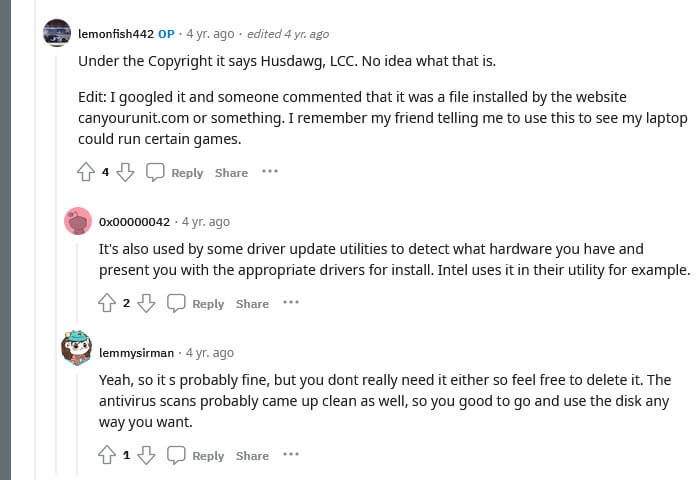Screen dimensions: 700x480
Task: Share lemonfish442's comment
Action: (231, 173)
